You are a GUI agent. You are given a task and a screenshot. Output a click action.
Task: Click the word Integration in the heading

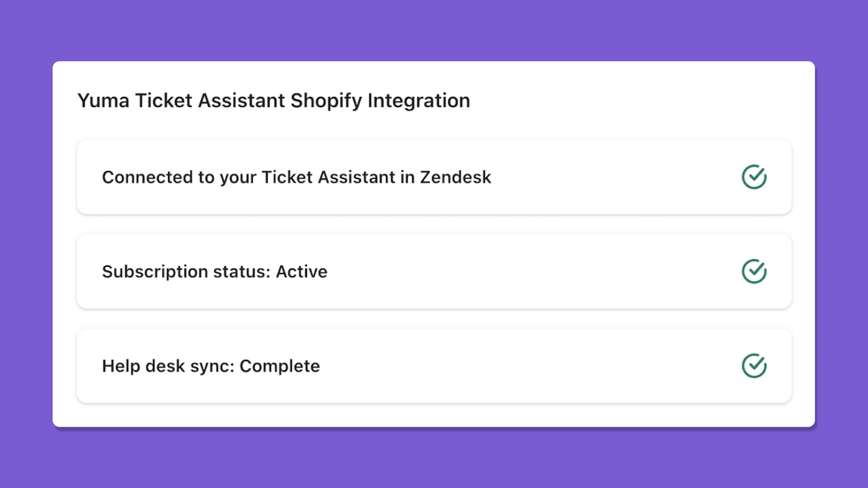tap(419, 101)
